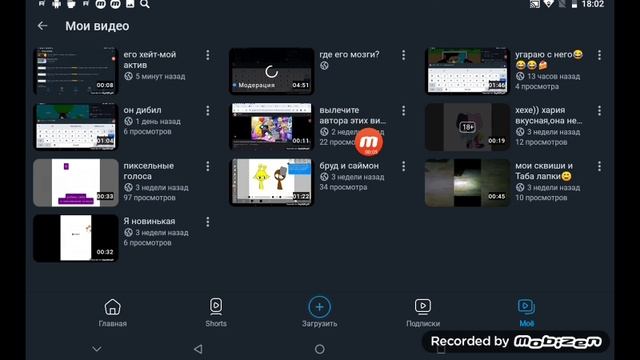Open title 'пиксельные голоса'

click(x=149, y=171)
